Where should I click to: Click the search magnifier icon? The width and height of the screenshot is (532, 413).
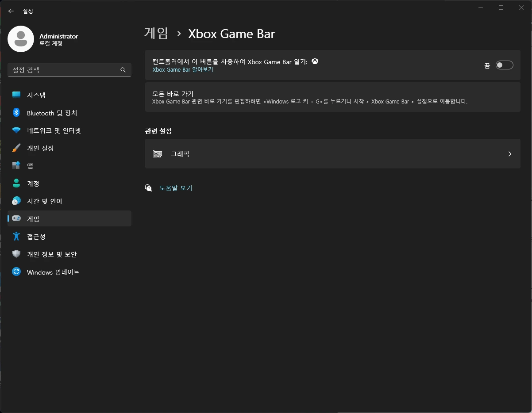pos(123,70)
